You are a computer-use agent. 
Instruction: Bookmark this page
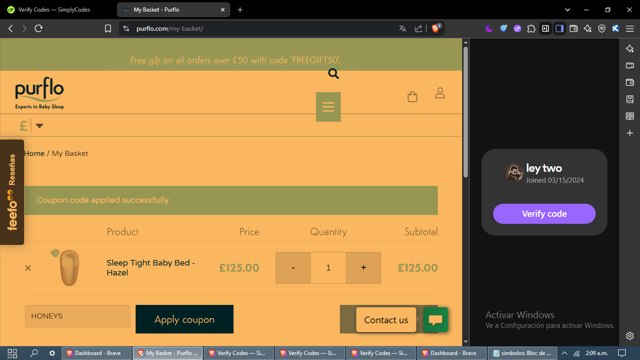coord(108,29)
